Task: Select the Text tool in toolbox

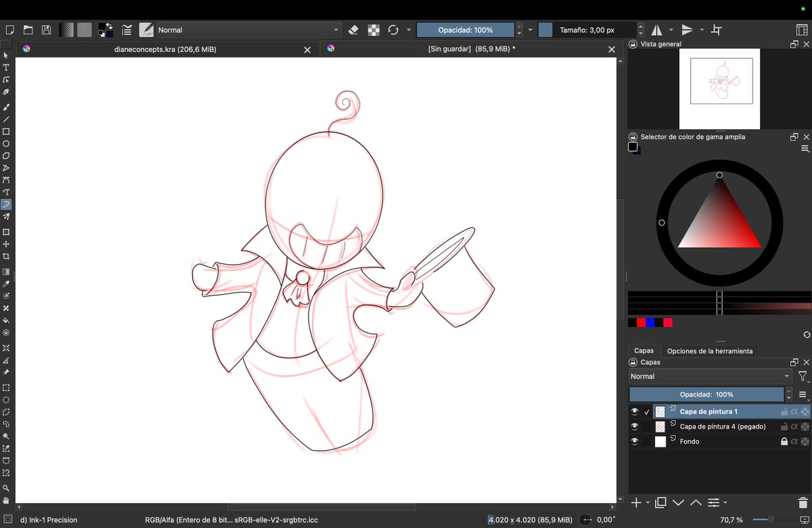Action: 6,68
